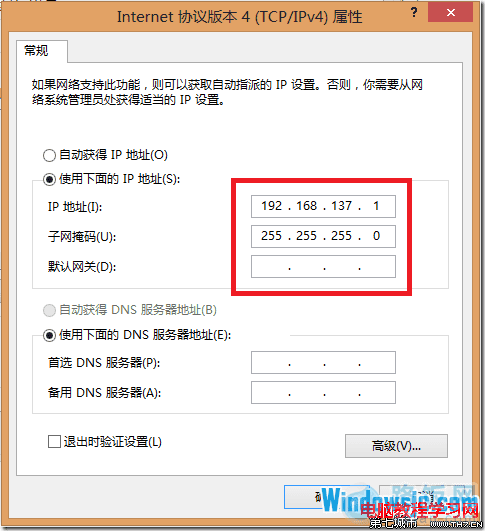Click the 子网掩码 input field
485x531 pixels.
[x=323, y=236]
